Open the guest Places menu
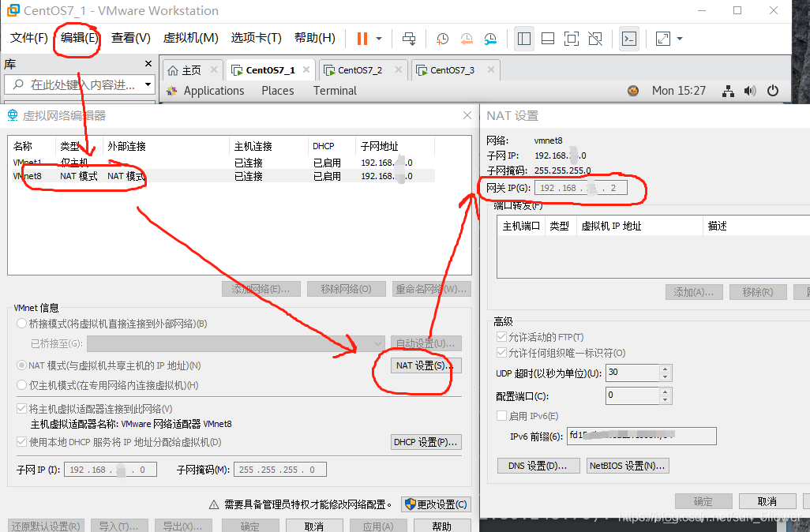810x532 pixels. (277, 91)
